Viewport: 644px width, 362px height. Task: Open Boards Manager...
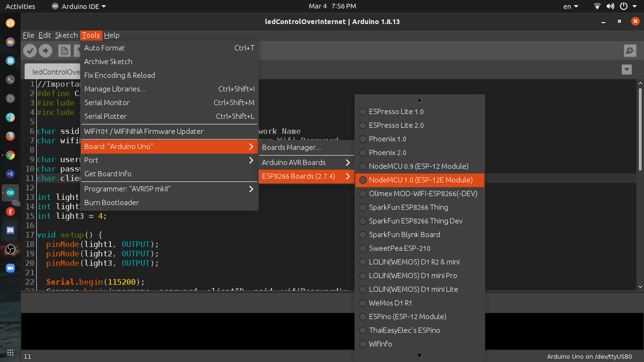307,148
